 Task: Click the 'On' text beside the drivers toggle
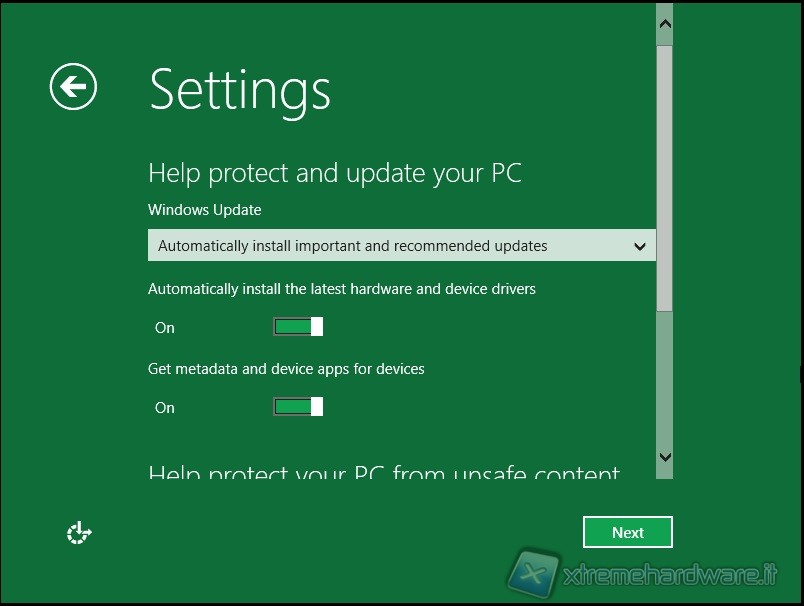(x=165, y=328)
